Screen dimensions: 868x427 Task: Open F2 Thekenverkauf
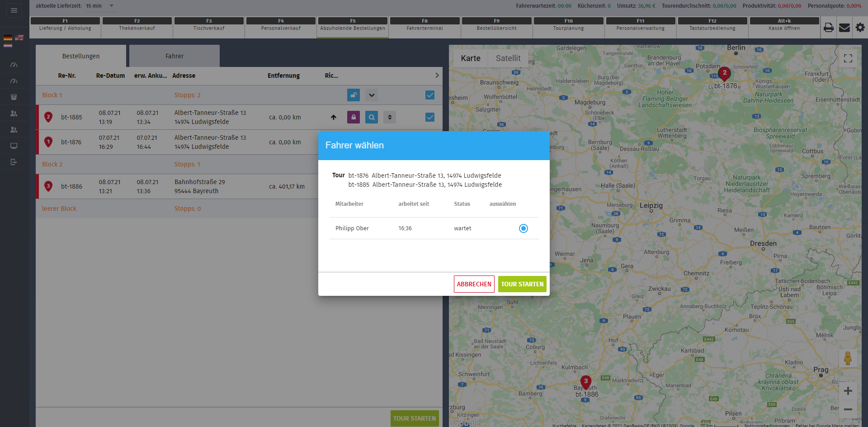pos(137,28)
